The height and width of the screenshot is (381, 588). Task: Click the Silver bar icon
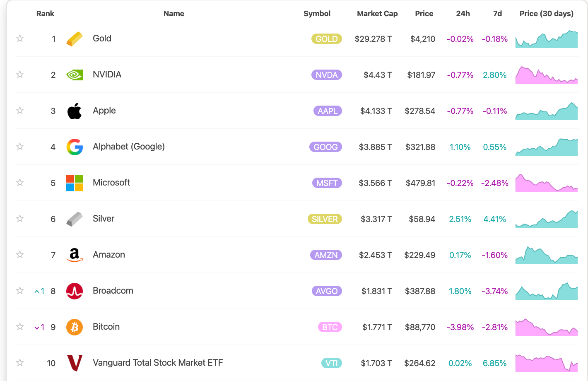(x=75, y=219)
